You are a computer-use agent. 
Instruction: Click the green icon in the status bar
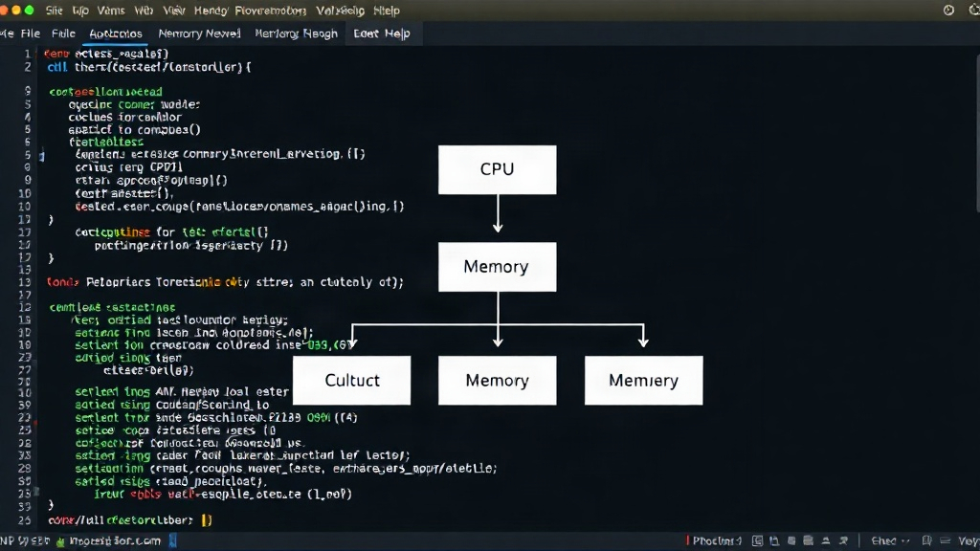(60, 541)
